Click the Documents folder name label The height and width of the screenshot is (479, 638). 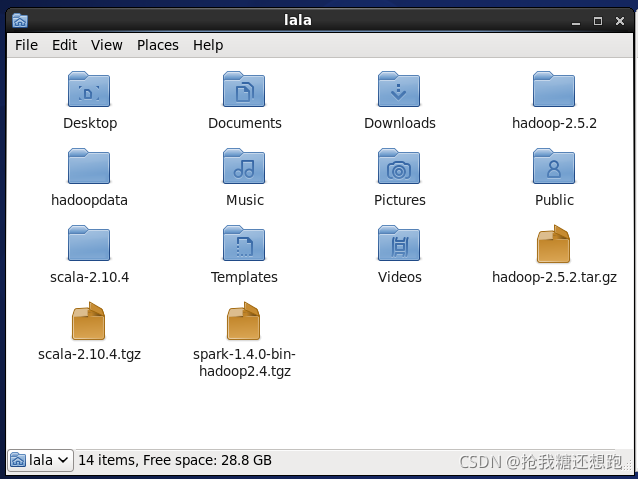click(245, 123)
